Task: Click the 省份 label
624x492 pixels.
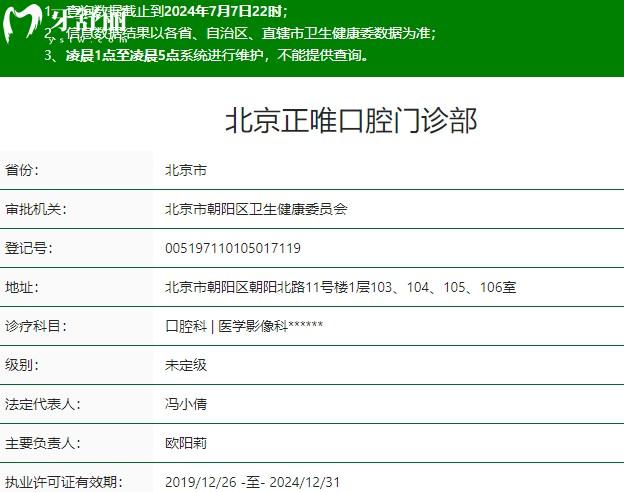Action: [x=22, y=170]
